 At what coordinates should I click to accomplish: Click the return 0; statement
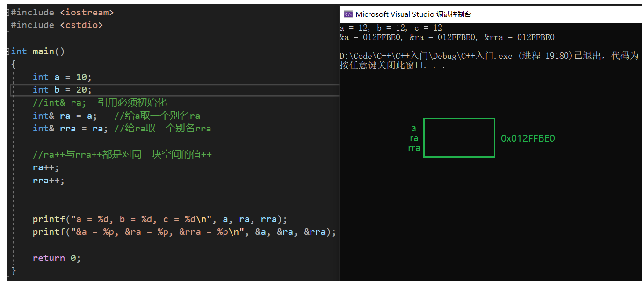tap(57, 258)
